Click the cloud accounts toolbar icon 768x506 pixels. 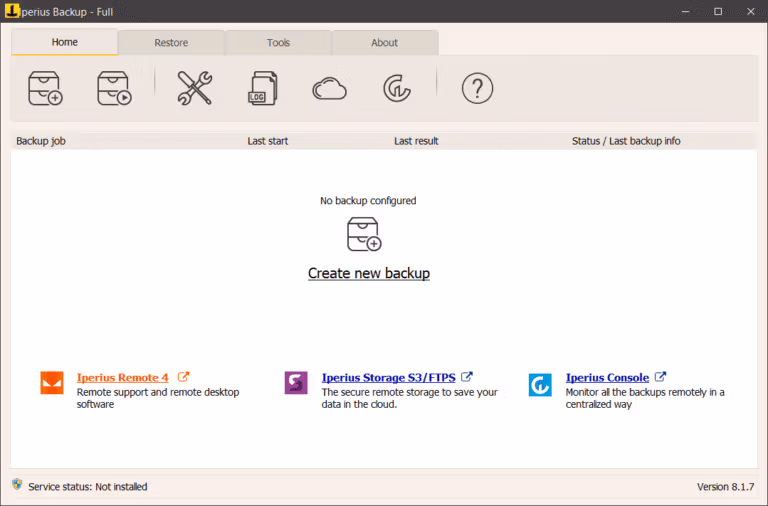pyautogui.click(x=329, y=89)
